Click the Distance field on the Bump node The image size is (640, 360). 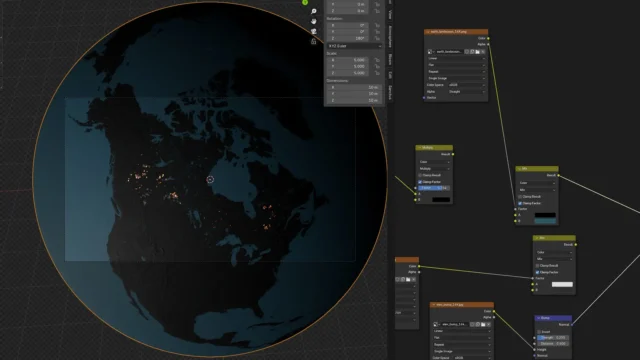(553, 344)
